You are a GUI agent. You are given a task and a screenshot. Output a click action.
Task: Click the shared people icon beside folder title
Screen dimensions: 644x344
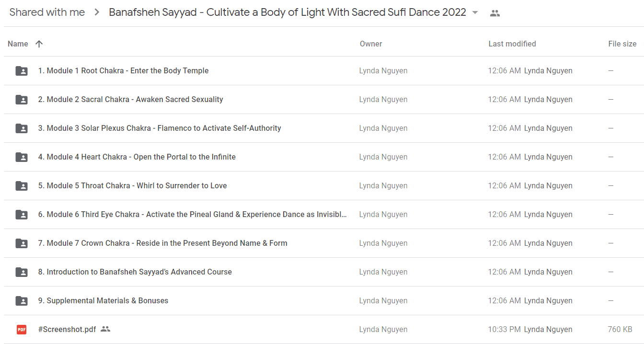[x=495, y=13]
